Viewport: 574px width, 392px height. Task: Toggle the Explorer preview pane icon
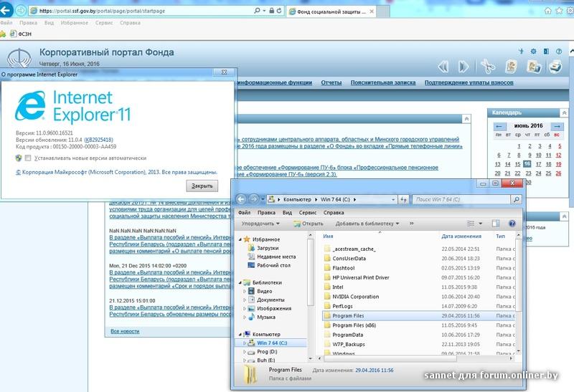[496, 224]
